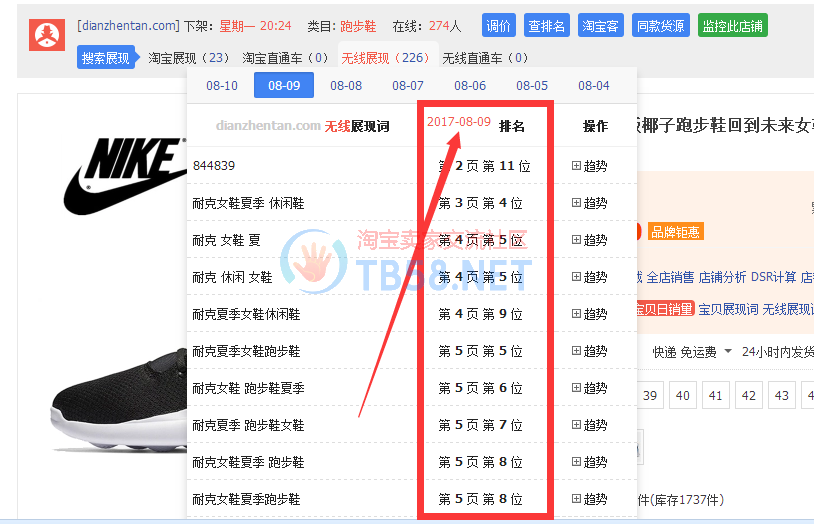Expand 趋势 for keyword 844839

[590, 166]
